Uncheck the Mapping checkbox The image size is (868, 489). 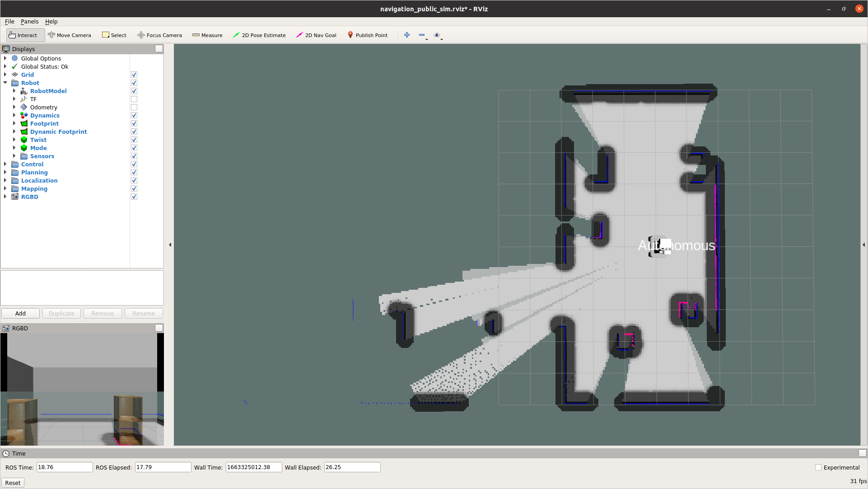134,188
